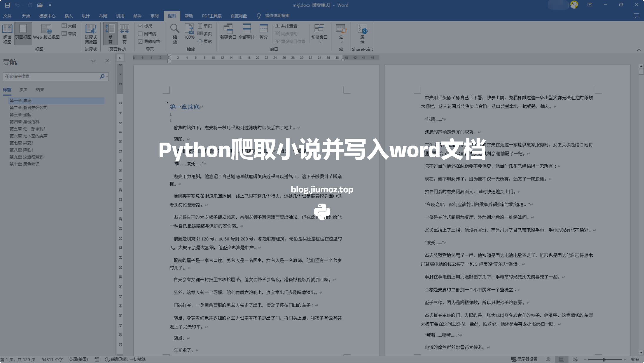Click the zoom slider handle
The width and height of the screenshot is (644, 363).
604,359
